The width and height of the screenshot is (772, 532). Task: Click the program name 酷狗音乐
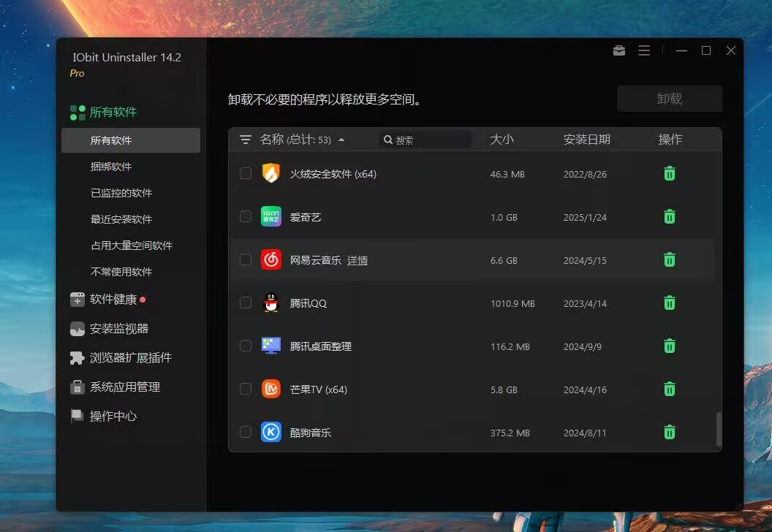pyautogui.click(x=310, y=433)
